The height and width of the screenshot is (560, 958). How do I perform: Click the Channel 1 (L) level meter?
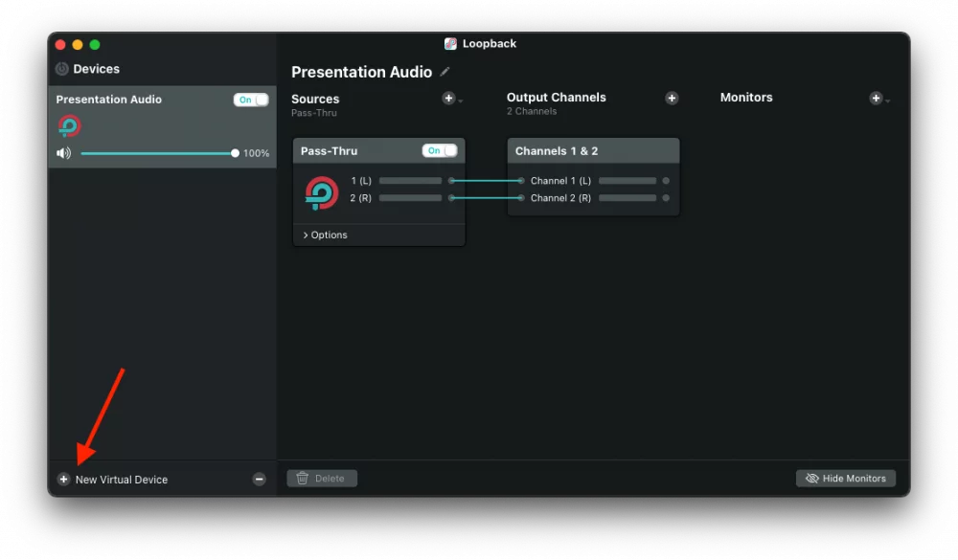click(x=627, y=181)
